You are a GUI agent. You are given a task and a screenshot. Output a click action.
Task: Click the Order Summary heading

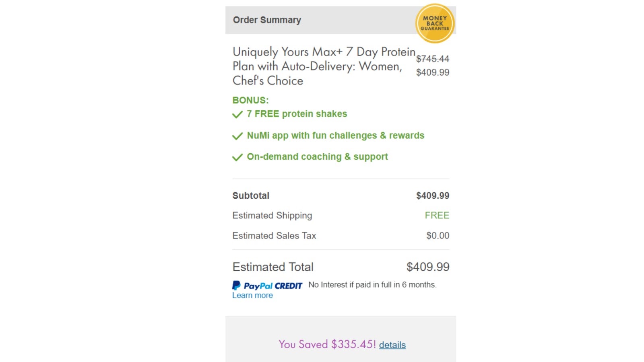[267, 20]
